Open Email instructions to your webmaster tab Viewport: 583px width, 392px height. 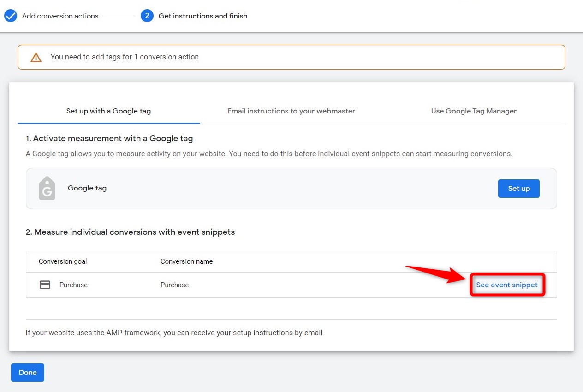click(291, 111)
